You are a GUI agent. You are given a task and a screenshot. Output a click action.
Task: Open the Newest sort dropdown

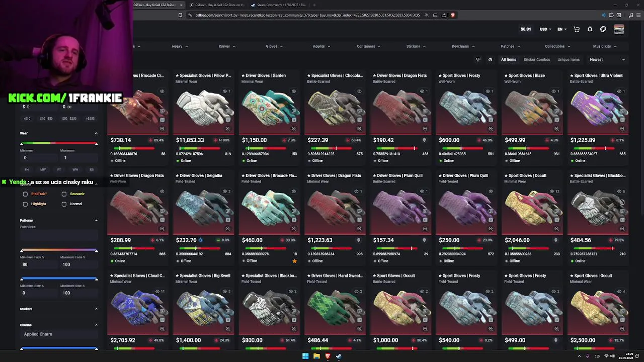pos(607,60)
